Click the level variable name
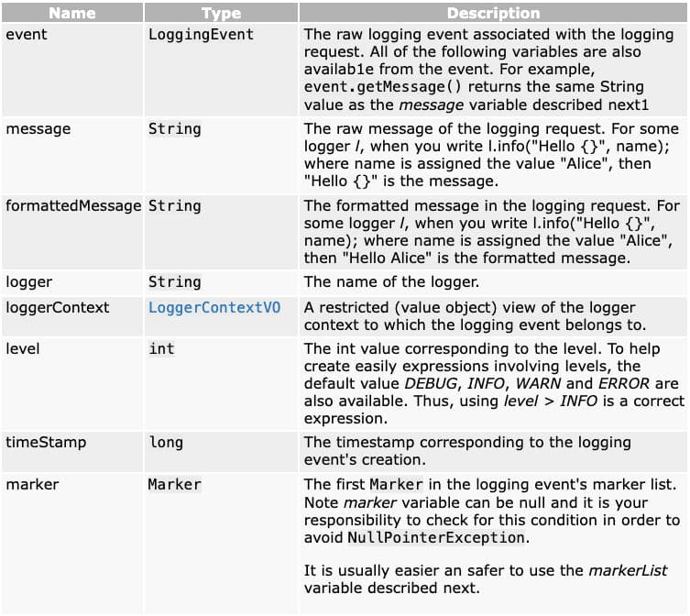Viewport: 690px width, 616px height. pos(23,348)
